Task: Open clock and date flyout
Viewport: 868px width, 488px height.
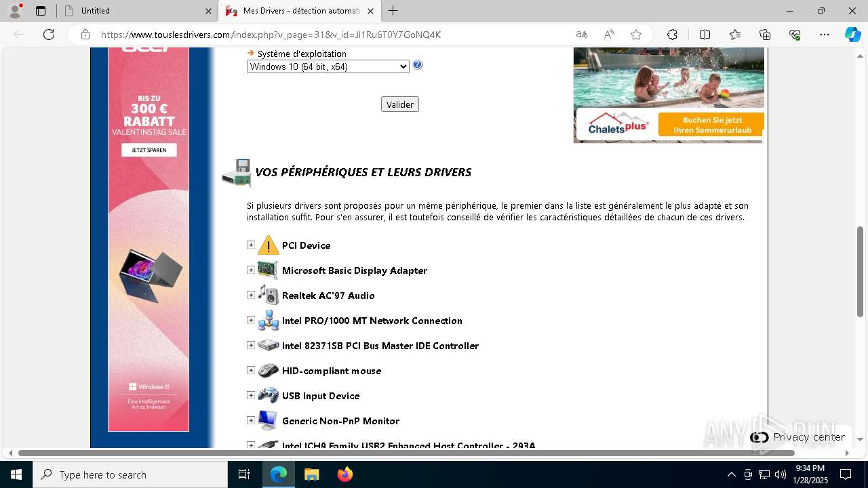Action: click(x=810, y=474)
